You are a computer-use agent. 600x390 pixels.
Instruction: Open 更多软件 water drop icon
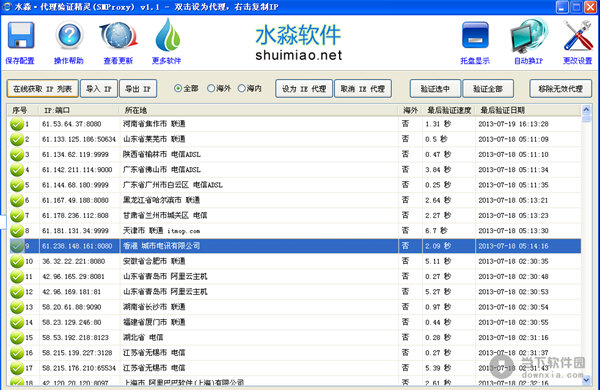coord(167,35)
